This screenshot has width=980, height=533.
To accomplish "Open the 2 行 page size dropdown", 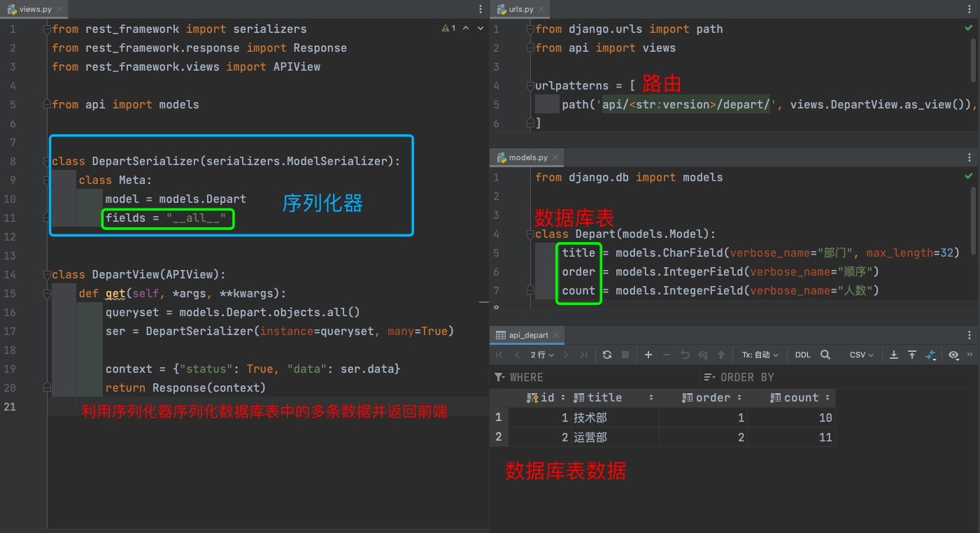I will (542, 355).
